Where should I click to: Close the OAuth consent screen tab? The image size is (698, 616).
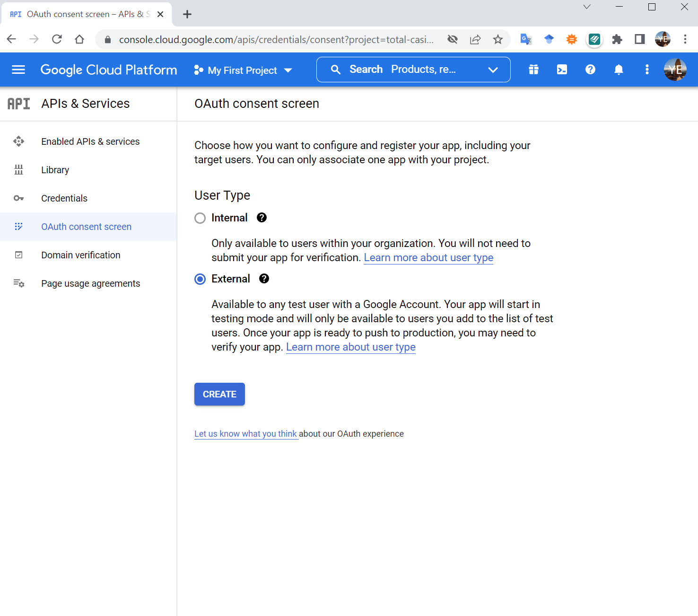[x=160, y=14]
